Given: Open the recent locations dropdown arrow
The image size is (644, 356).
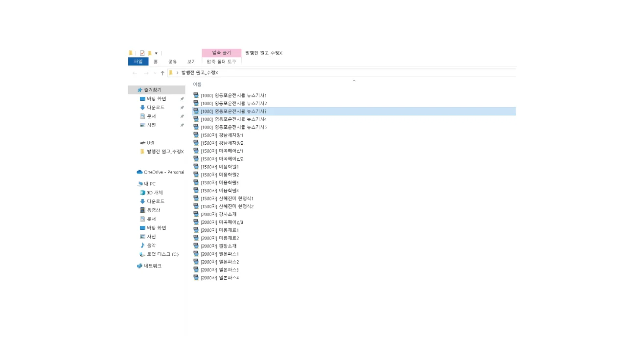Looking at the screenshot, I should 155,73.
